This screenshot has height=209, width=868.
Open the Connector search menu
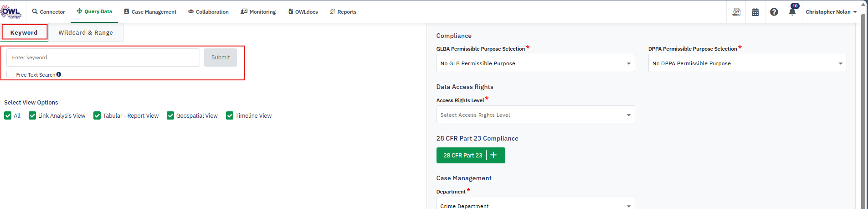tap(49, 12)
